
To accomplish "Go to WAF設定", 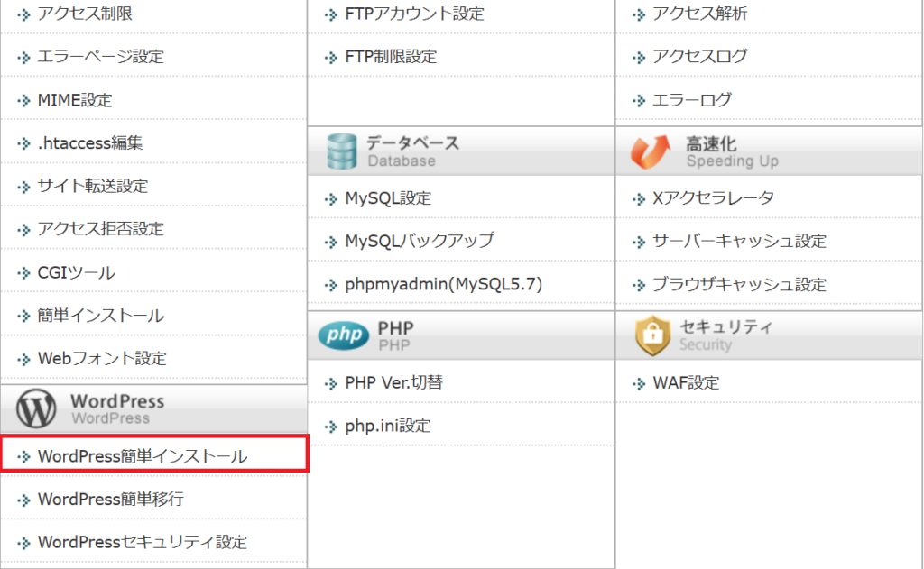I will click(686, 383).
